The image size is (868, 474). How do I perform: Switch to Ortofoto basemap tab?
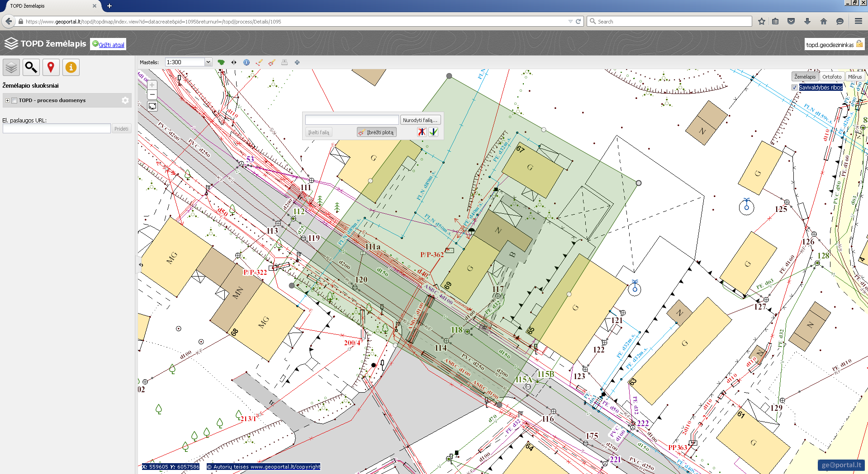coord(831,77)
